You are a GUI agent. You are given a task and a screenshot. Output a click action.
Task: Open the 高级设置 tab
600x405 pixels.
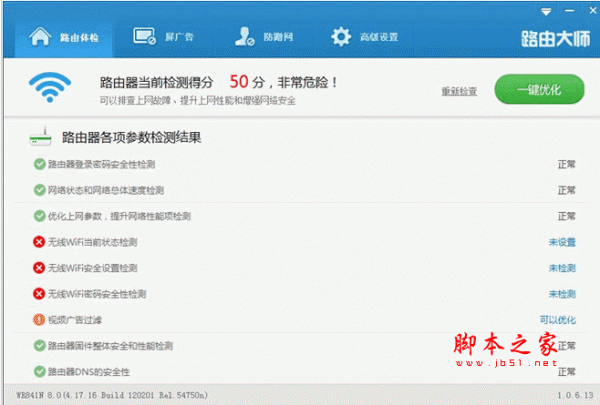[364, 37]
